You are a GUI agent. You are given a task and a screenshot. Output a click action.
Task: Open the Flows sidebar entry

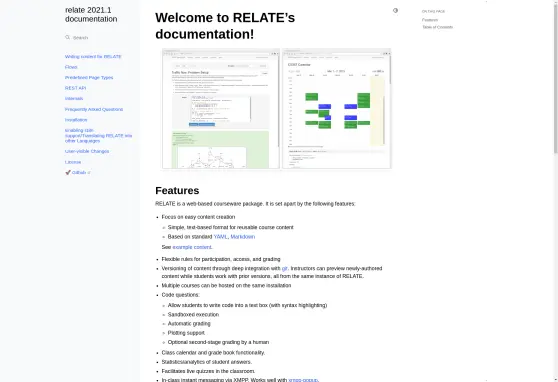[x=71, y=67]
